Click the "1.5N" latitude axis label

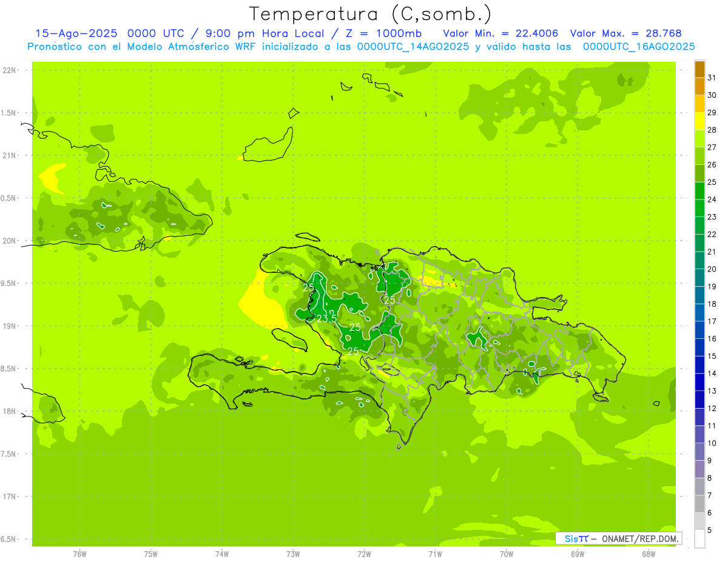coord(8,113)
